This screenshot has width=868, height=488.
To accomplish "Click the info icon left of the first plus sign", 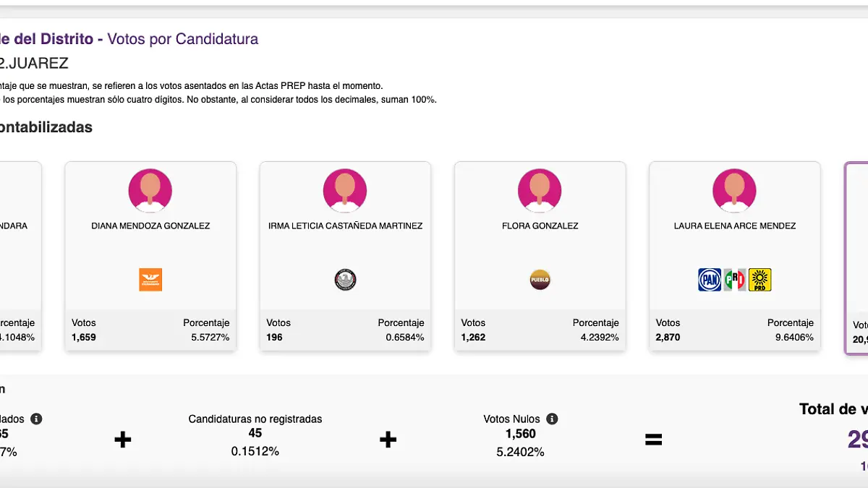I will click(36, 419).
